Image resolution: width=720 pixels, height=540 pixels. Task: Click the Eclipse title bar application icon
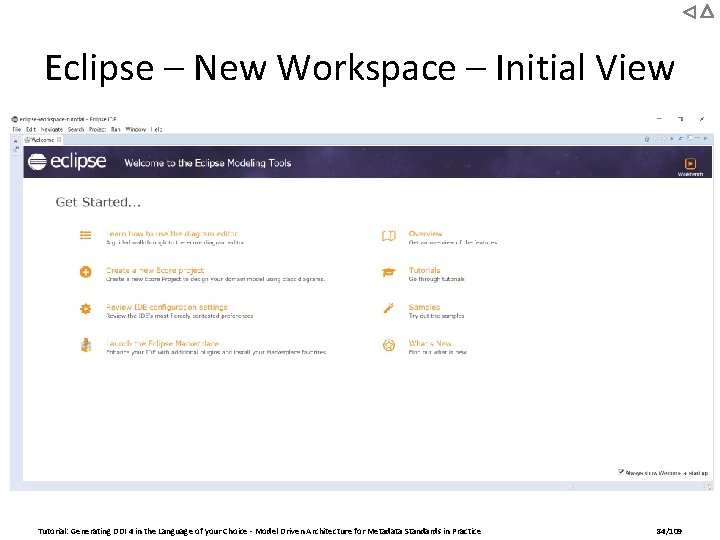(15, 119)
